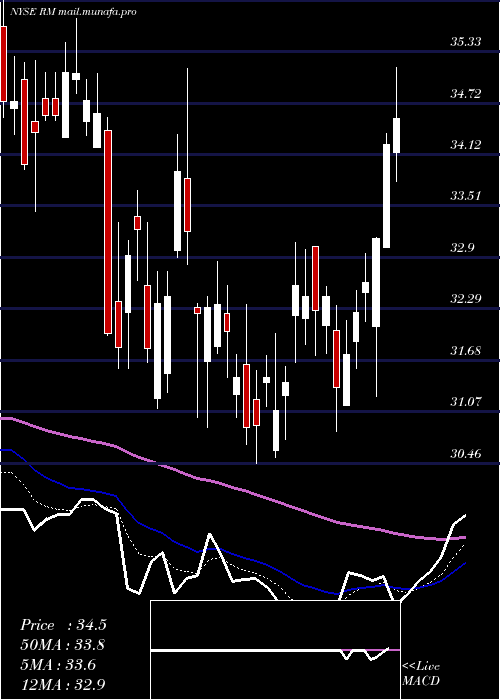500x700 pixels.
Task: Click the 12MA : 32.9 readout
Action: click(x=63, y=684)
